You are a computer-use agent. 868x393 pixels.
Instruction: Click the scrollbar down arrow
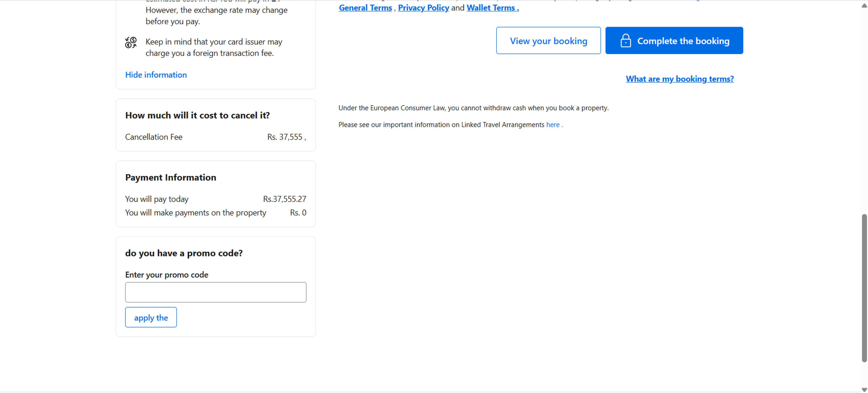pos(864,389)
